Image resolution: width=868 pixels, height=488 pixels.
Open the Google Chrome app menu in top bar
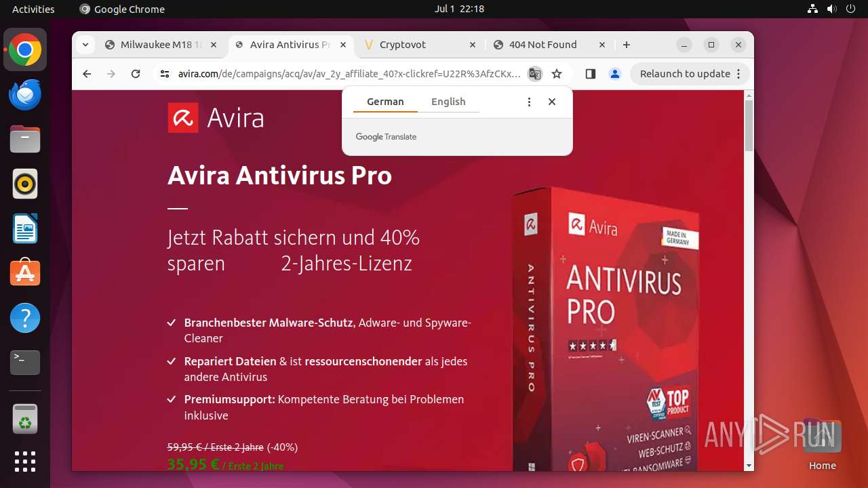pyautogui.click(x=122, y=9)
